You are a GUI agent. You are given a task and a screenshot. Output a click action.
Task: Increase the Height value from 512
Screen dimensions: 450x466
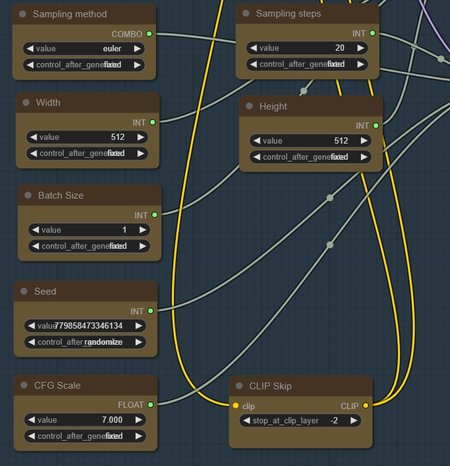pos(364,141)
